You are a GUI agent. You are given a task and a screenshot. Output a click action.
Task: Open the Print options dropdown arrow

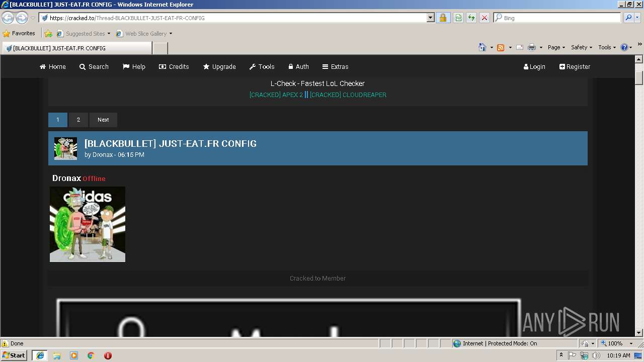(541, 47)
